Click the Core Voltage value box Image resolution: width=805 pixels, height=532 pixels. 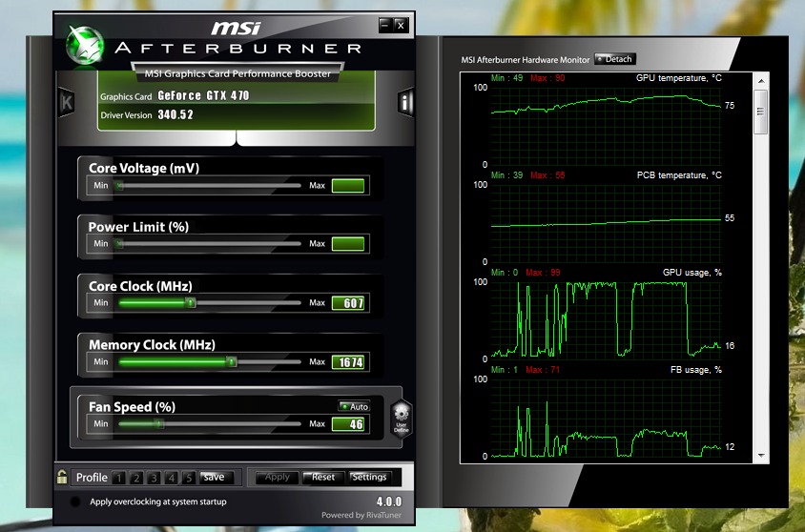348,186
